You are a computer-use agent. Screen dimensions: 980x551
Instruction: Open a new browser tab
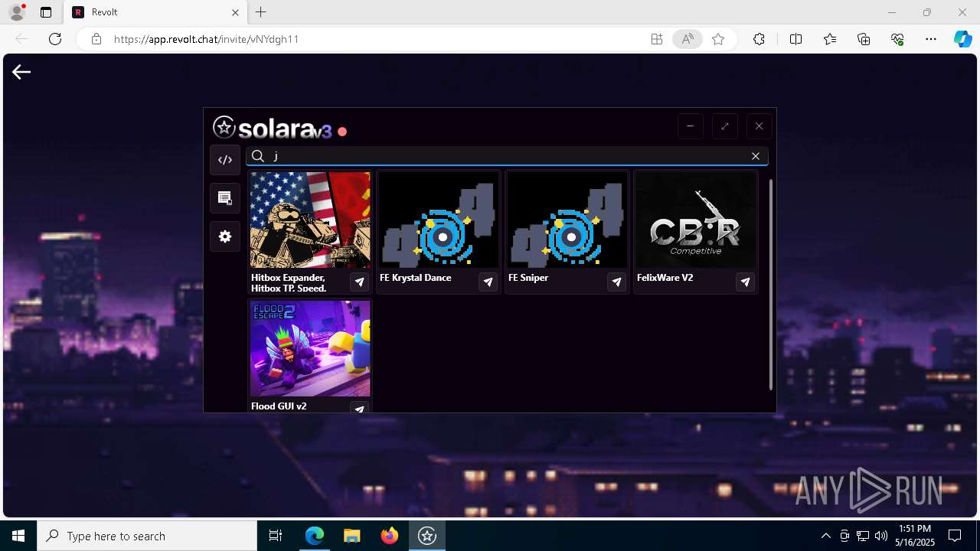pyautogui.click(x=261, y=12)
